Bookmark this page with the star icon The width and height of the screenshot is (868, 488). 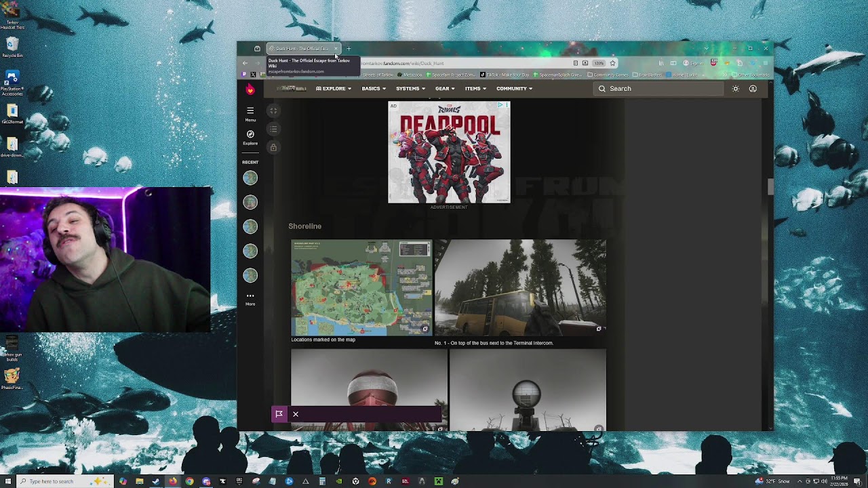click(612, 63)
